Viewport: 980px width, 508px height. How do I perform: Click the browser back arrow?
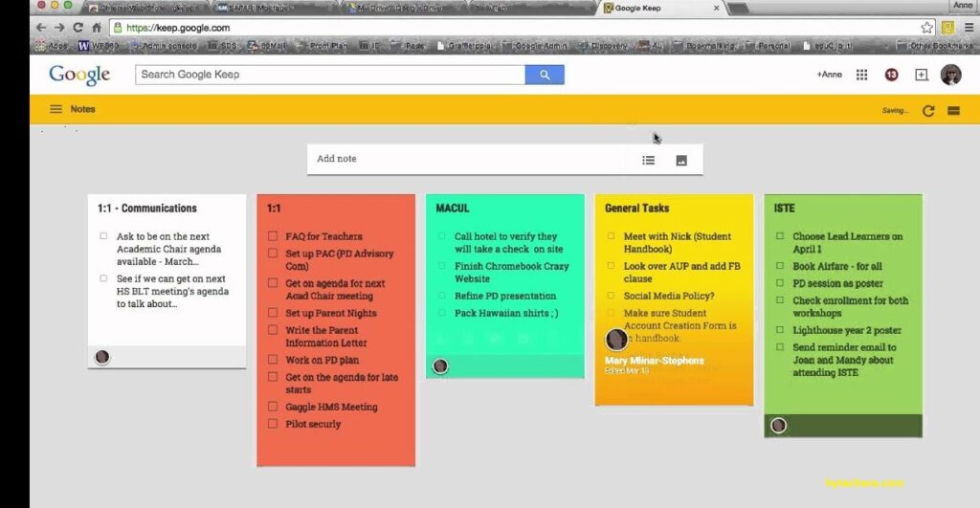pyautogui.click(x=41, y=28)
